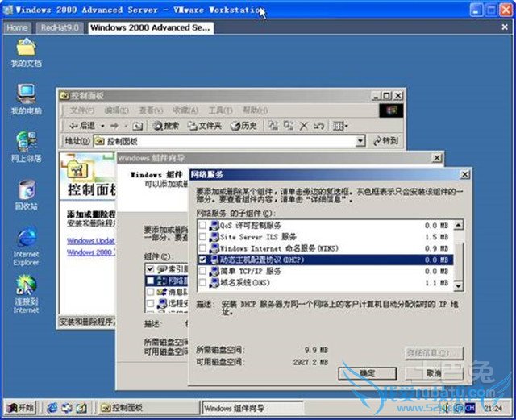Click the Back button in Control Panel toolbar
Viewport: 516px width, 420px height.
coord(82,126)
